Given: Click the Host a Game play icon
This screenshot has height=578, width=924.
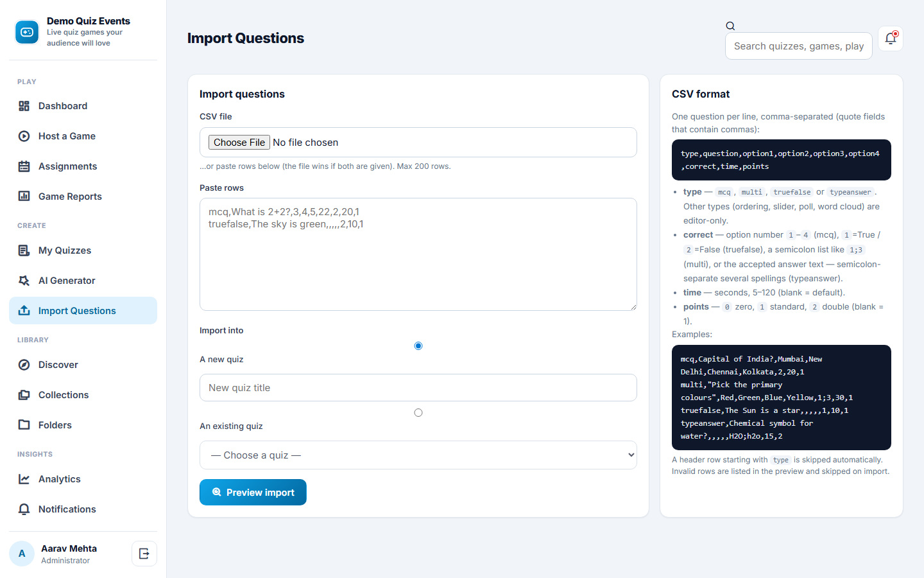Looking at the screenshot, I should [x=24, y=136].
